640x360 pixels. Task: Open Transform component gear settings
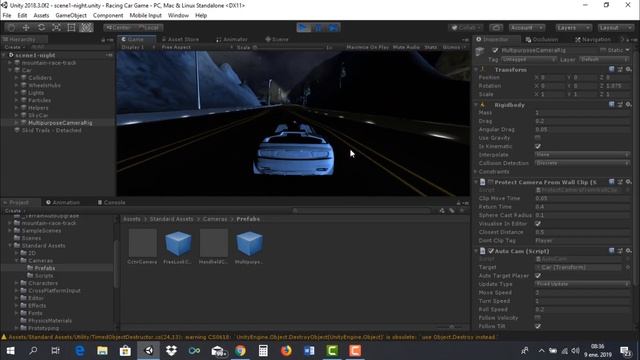(629, 69)
